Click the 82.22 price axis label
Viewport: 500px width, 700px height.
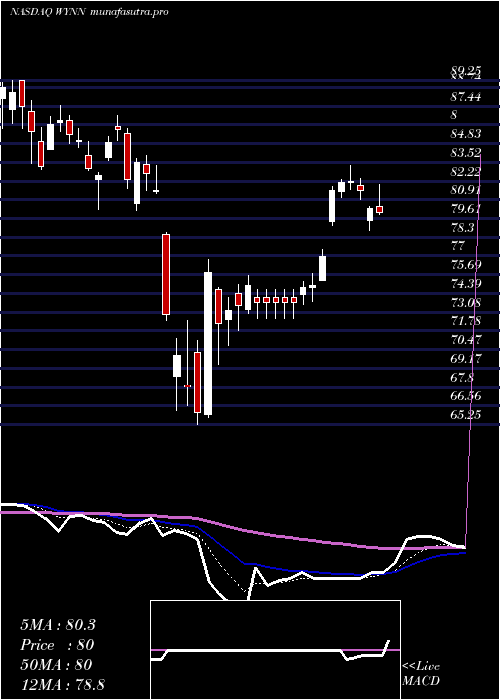coord(466,172)
